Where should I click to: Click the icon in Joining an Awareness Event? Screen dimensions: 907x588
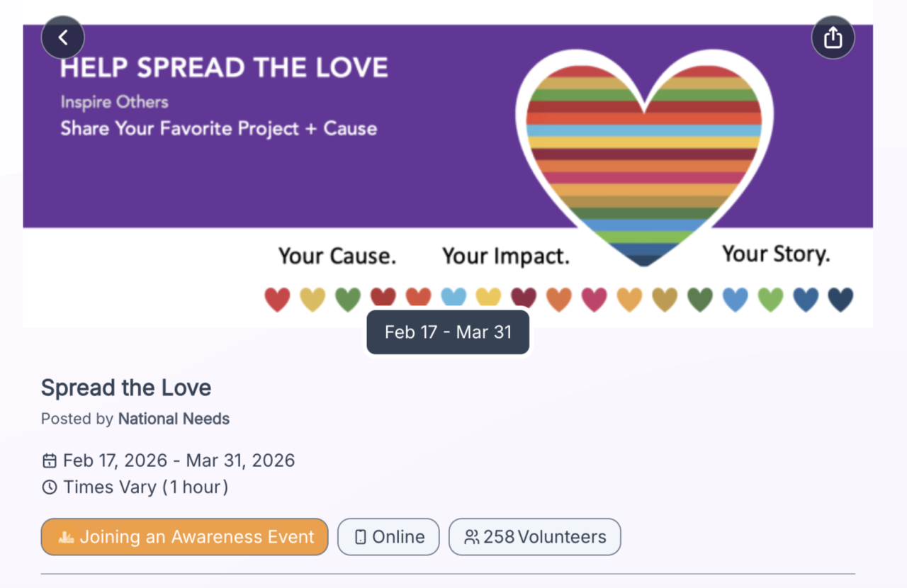[67, 538]
